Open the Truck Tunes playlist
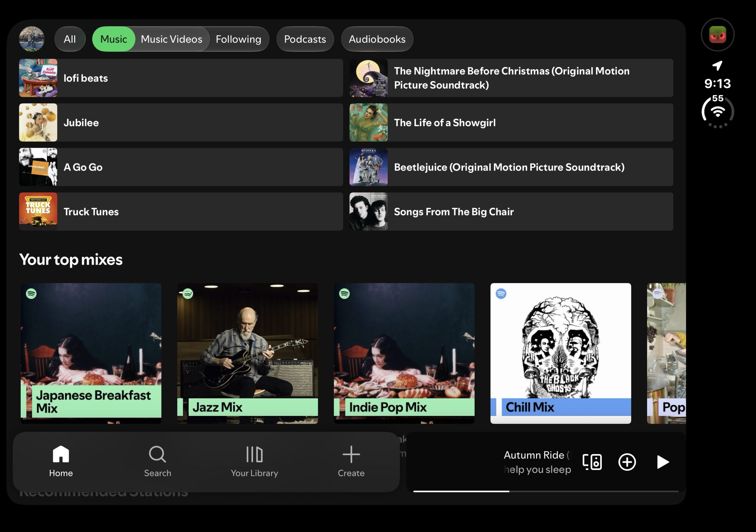The image size is (756, 532). [181, 211]
